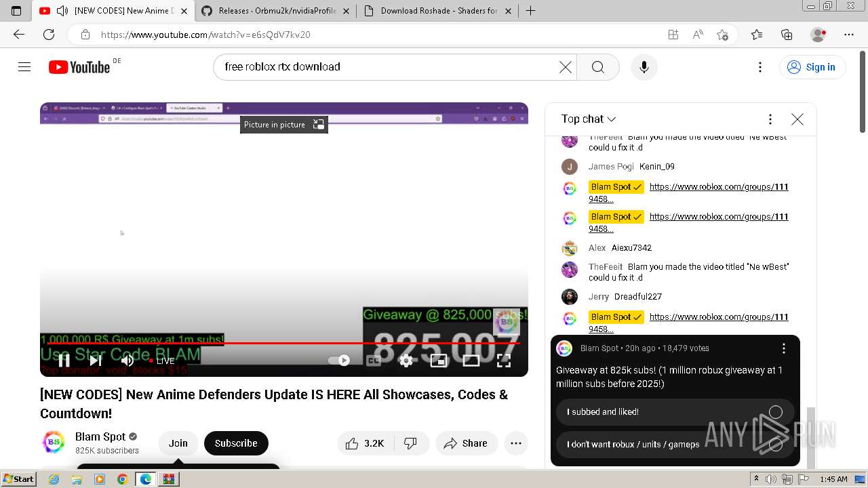This screenshot has width=868, height=488.
Task: Expand the Top chat dropdown
Action: click(588, 119)
